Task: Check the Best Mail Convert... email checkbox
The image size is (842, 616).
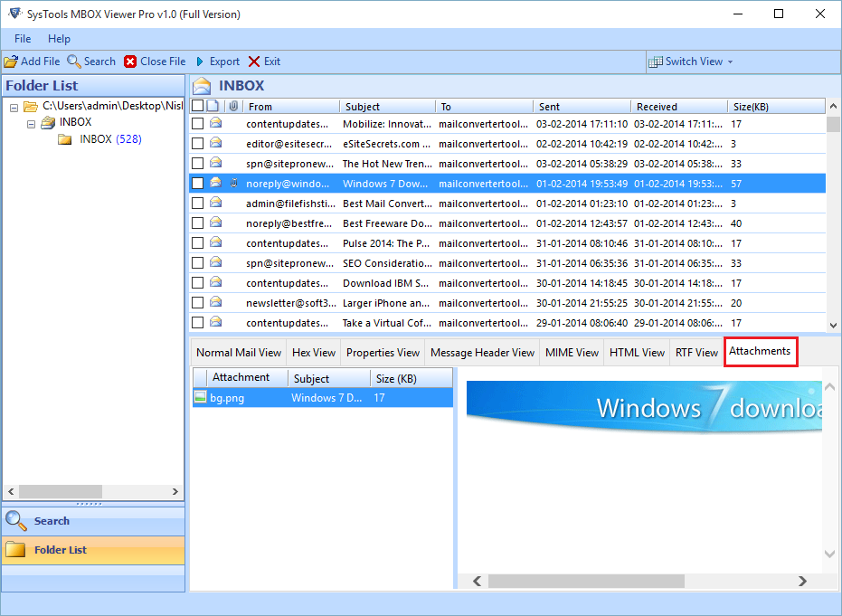Action: [197, 203]
